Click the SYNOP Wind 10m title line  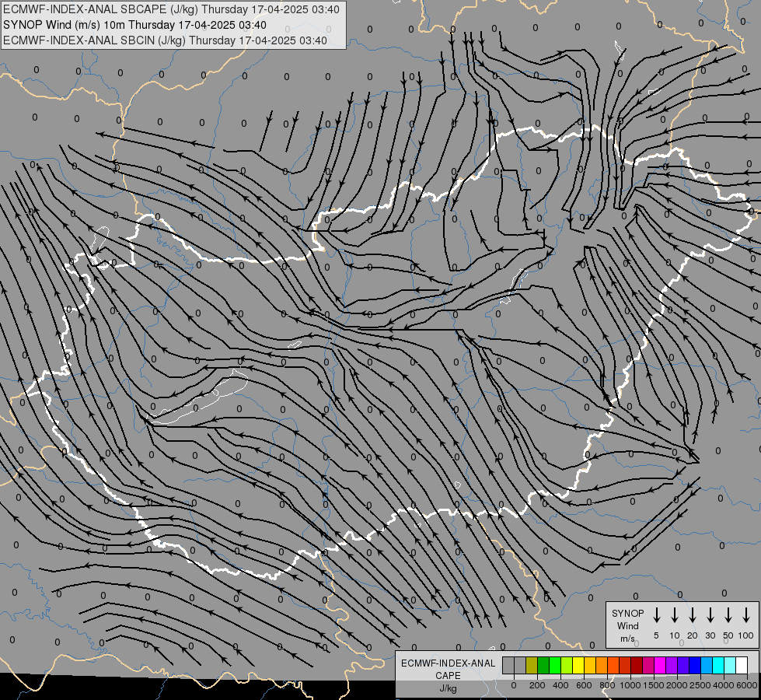pyautogui.click(x=134, y=25)
